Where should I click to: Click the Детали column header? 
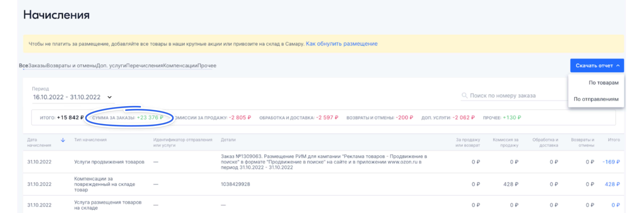(x=228, y=140)
